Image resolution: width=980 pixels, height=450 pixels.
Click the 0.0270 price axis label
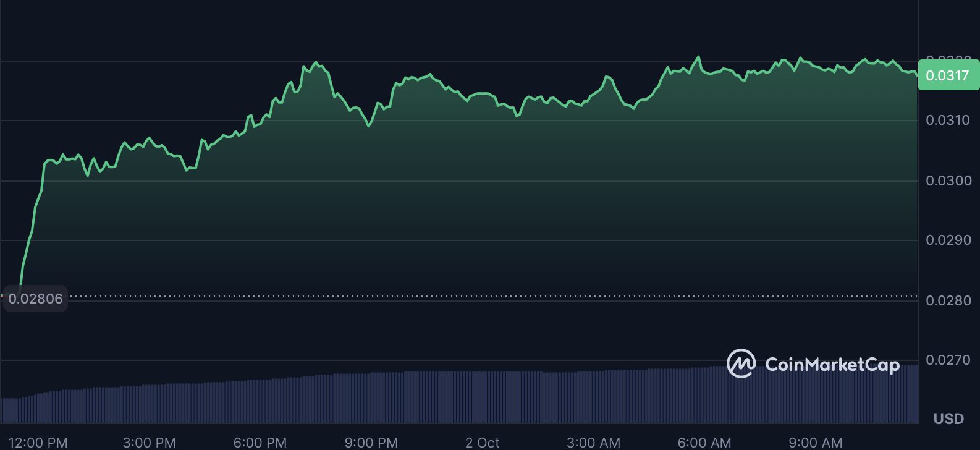tap(948, 360)
